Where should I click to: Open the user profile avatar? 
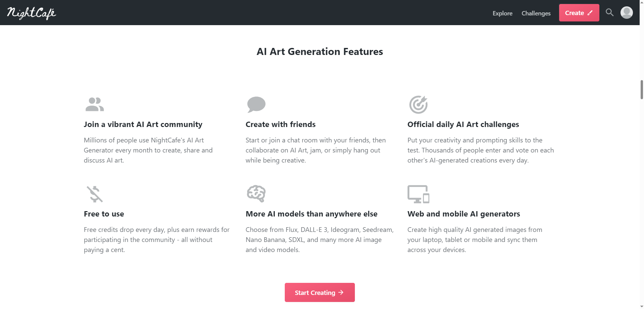point(626,13)
